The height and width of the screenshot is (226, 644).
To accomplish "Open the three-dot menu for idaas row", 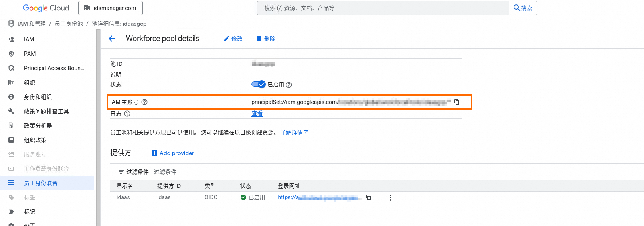I will [x=391, y=198].
